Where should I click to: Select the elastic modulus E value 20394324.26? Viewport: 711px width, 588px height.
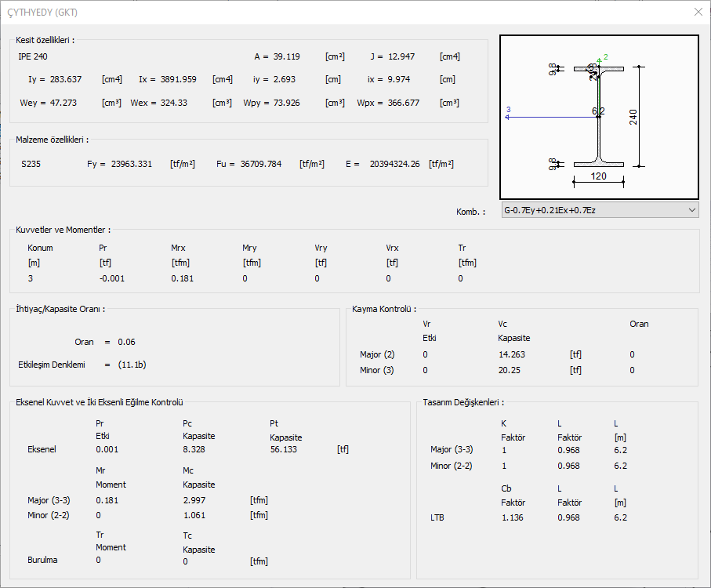click(x=394, y=164)
